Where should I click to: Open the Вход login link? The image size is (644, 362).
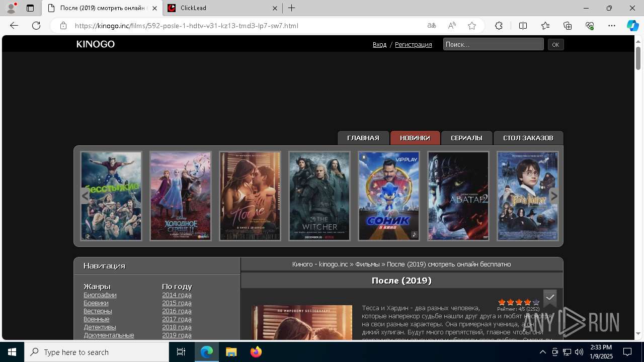click(x=380, y=45)
